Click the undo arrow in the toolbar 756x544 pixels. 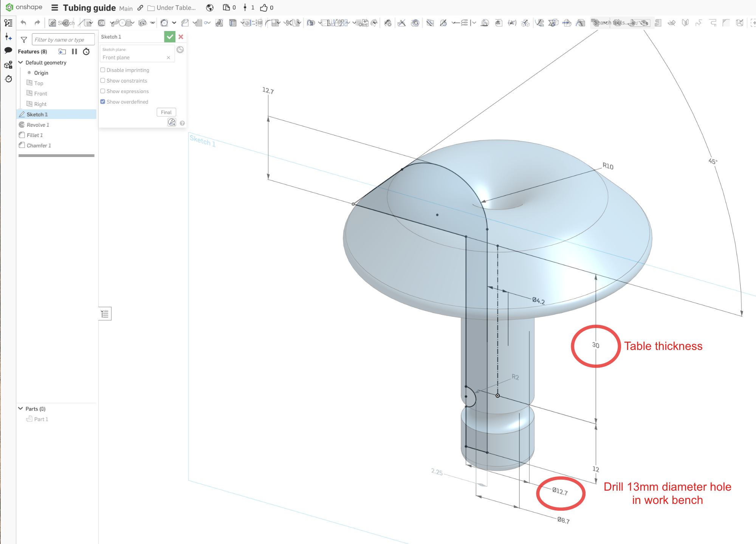click(23, 23)
